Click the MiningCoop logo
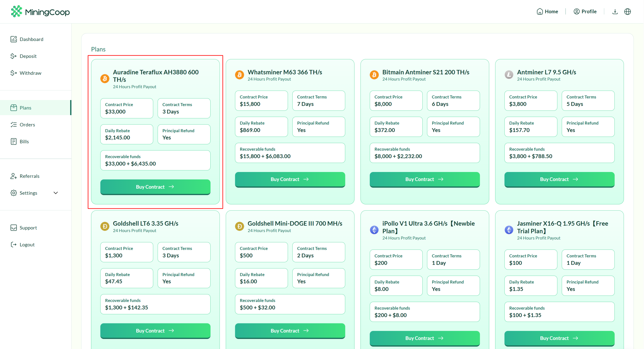 [x=40, y=12]
